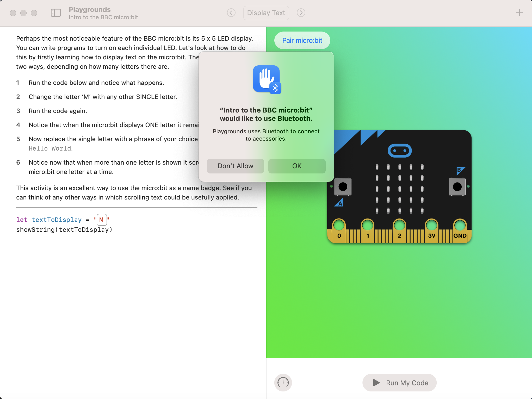Open the Display Text page selector

pos(266,13)
